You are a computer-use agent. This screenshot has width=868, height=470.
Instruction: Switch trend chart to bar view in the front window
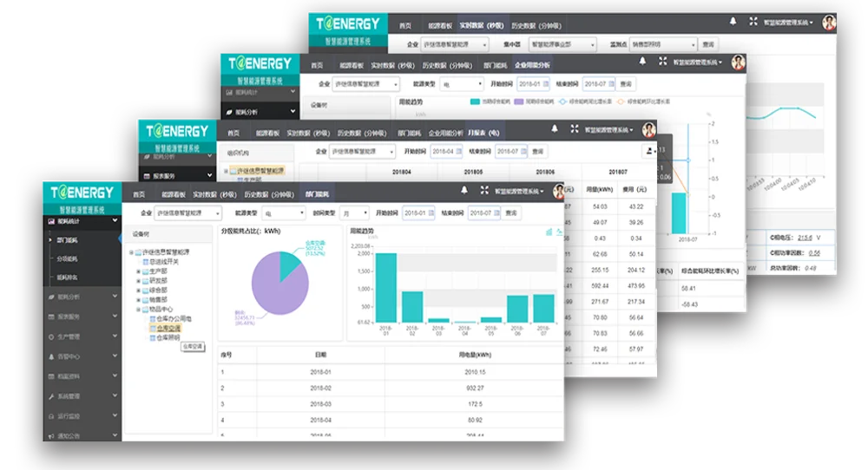pos(549,232)
